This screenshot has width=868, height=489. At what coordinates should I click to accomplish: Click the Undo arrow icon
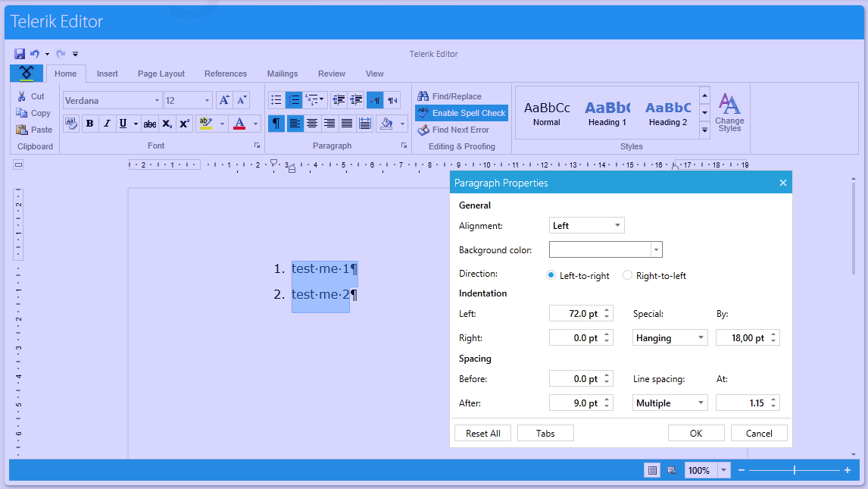coord(35,54)
